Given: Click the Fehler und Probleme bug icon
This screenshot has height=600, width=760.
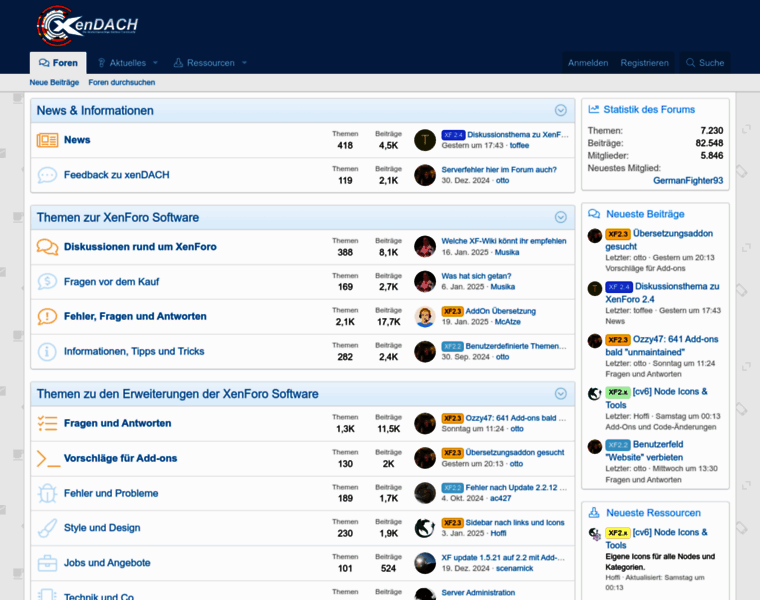Looking at the screenshot, I should pos(47,493).
